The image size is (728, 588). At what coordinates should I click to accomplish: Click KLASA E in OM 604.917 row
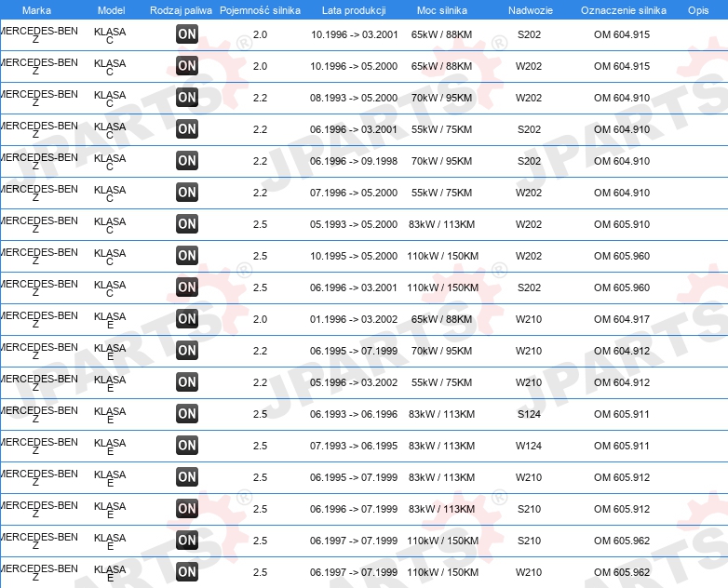(110, 320)
